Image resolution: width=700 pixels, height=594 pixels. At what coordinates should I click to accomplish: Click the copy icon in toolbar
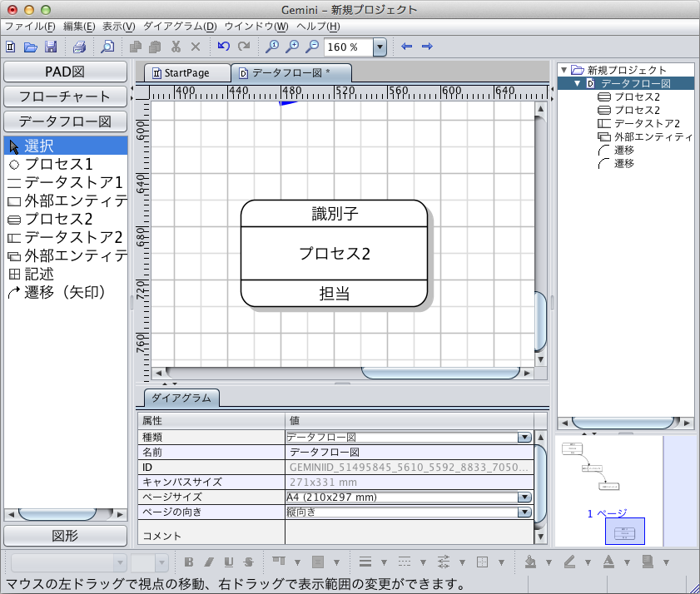click(136, 47)
